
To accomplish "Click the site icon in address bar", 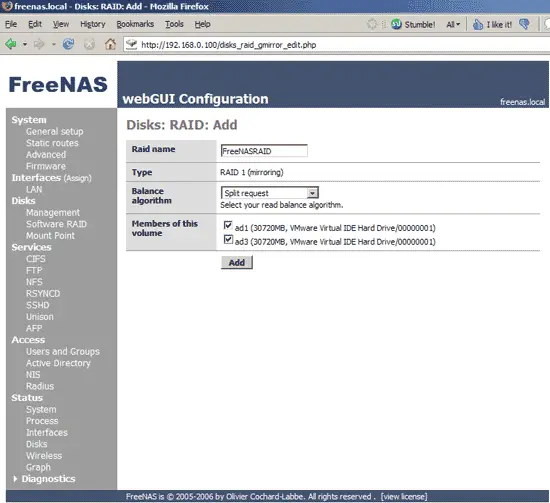I will point(132,44).
